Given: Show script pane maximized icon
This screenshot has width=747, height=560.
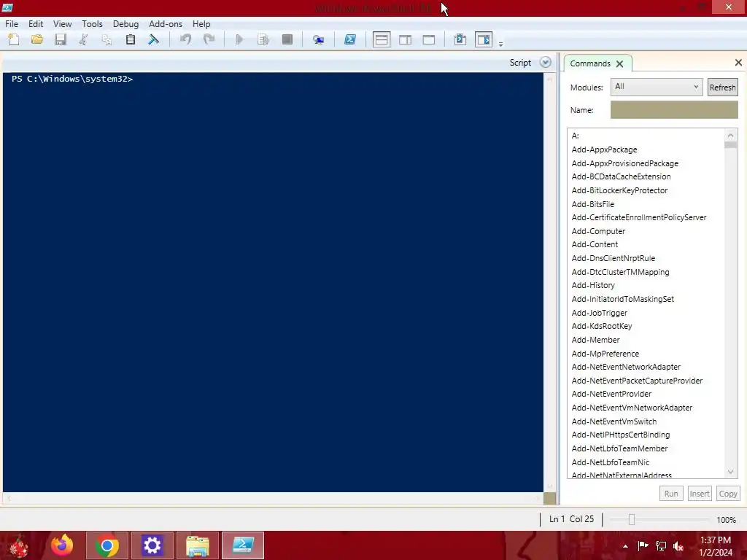Looking at the screenshot, I should [x=429, y=39].
